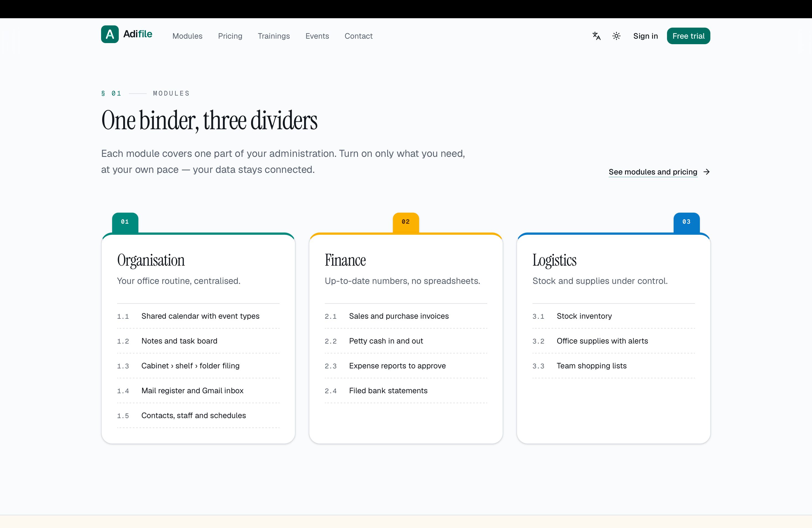Go to the Pricing page

pyautogui.click(x=230, y=36)
